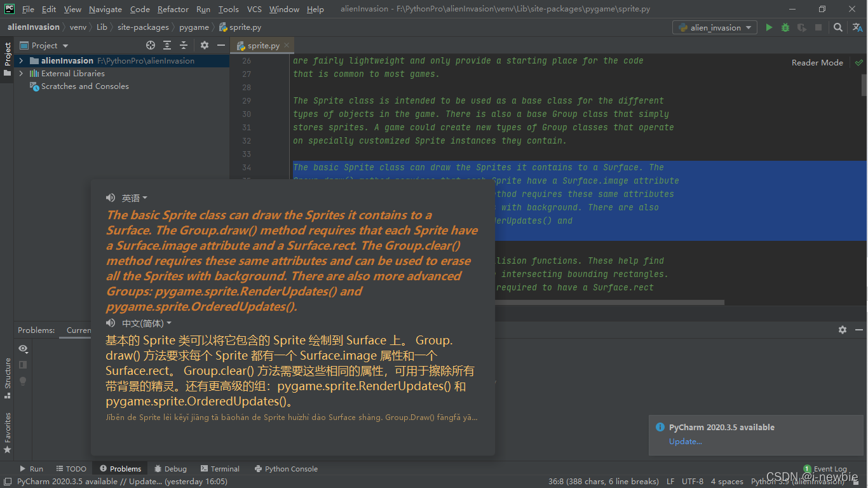
Task: Open the Navigate menu
Action: [x=105, y=9]
